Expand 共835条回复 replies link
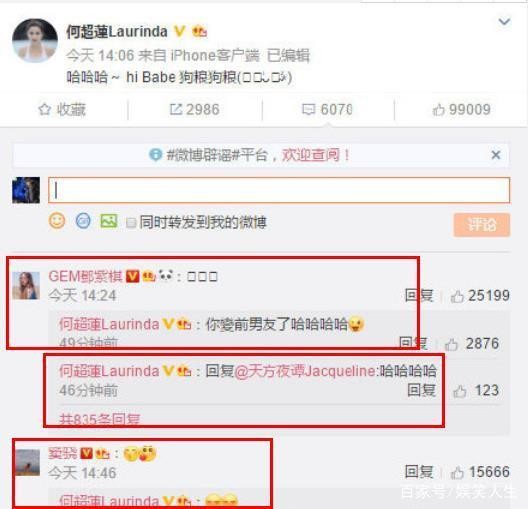Screen dimensions: 528x509 [x=100, y=419]
